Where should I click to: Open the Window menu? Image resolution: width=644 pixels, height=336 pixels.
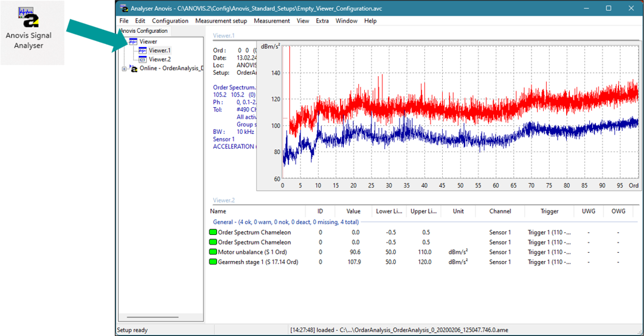point(346,21)
